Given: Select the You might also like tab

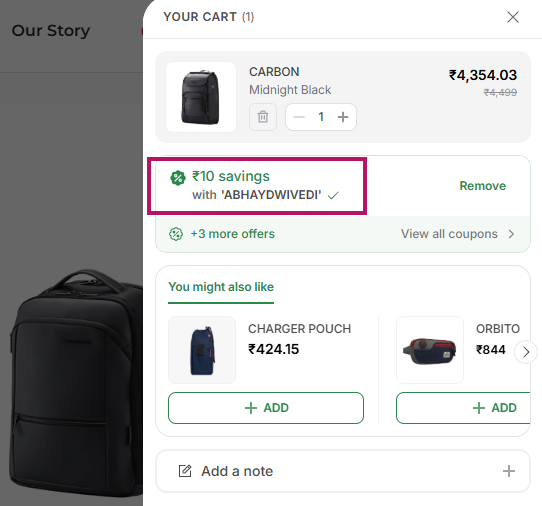Looking at the screenshot, I should [x=221, y=287].
